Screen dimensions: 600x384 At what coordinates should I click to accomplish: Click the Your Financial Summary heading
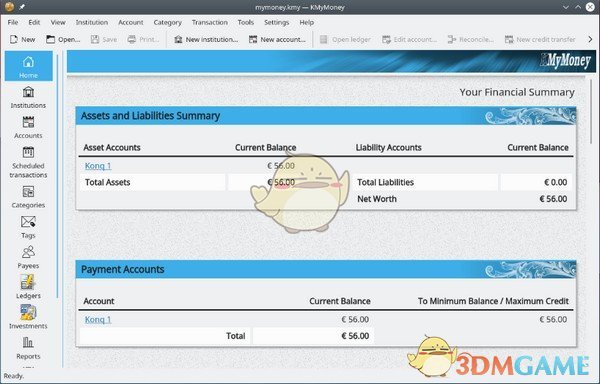[x=517, y=92]
